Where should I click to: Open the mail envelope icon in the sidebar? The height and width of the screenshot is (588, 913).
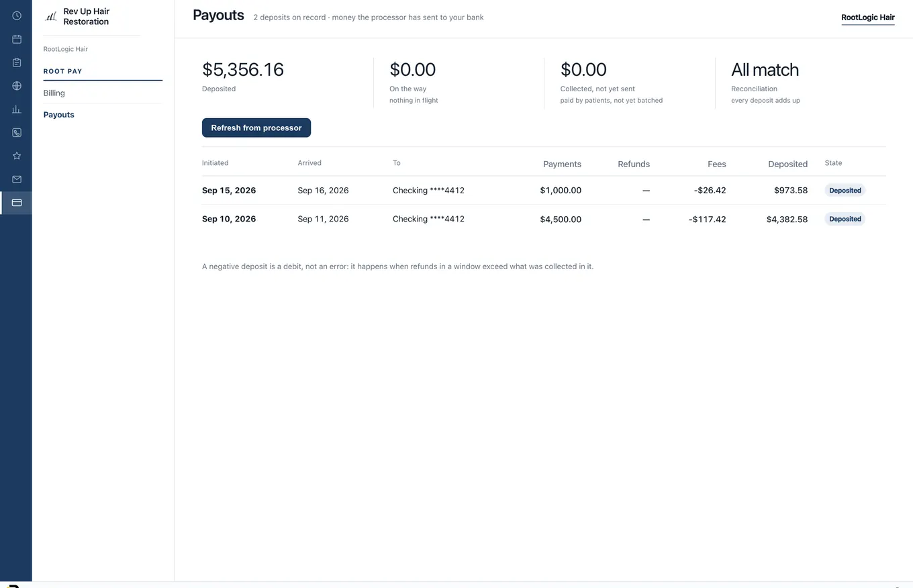pos(16,179)
